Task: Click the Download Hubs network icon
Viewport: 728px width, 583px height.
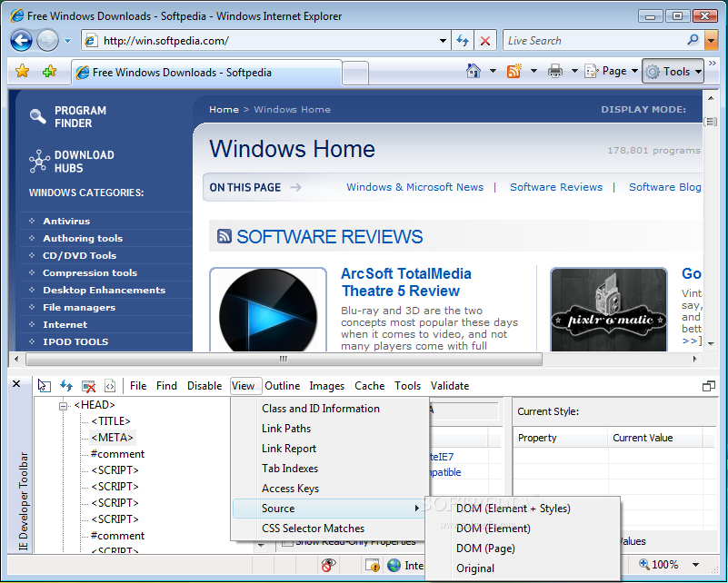Action: pos(39,161)
